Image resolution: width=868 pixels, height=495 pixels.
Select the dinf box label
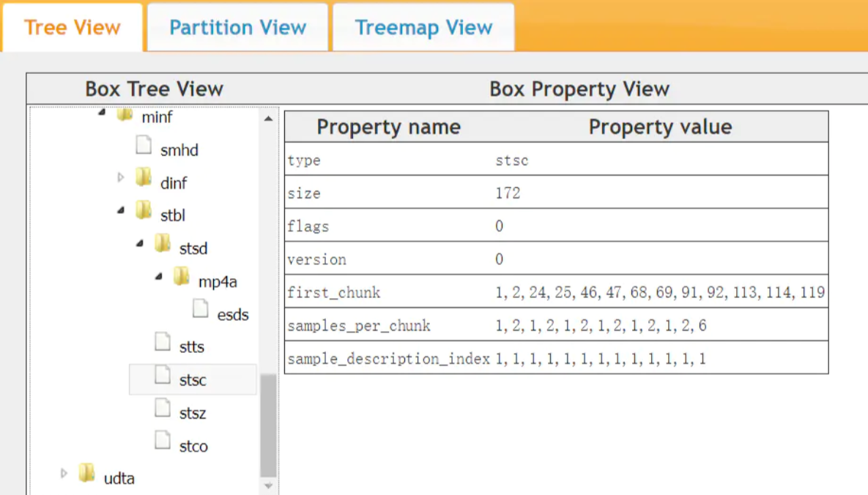[x=174, y=183]
